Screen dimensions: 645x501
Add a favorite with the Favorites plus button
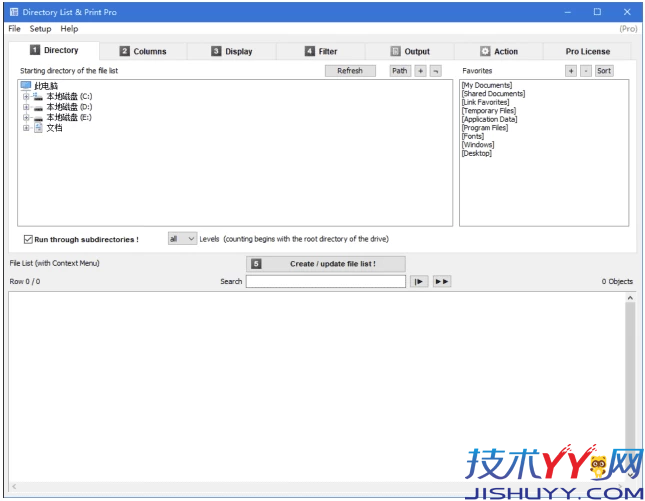pyautogui.click(x=571, y=71)
